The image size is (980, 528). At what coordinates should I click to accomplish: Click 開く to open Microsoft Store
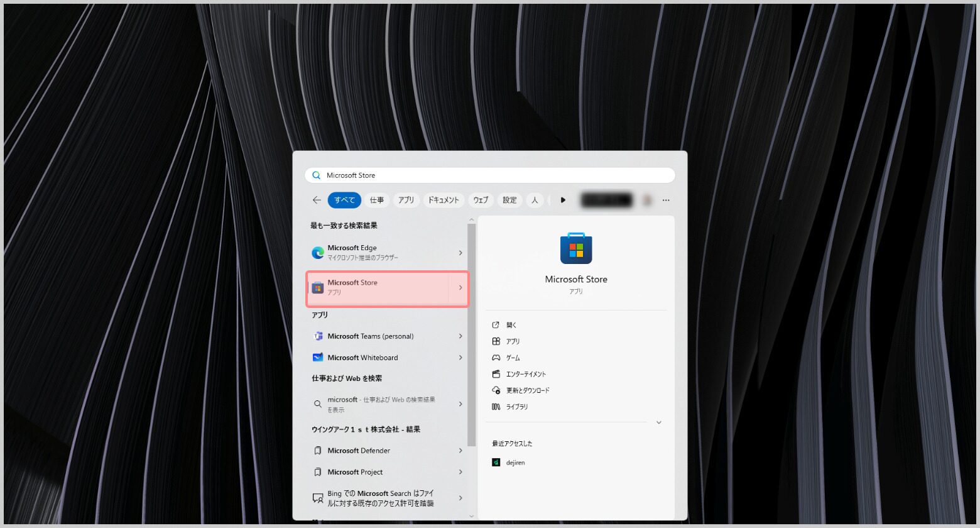coord(511,325)
